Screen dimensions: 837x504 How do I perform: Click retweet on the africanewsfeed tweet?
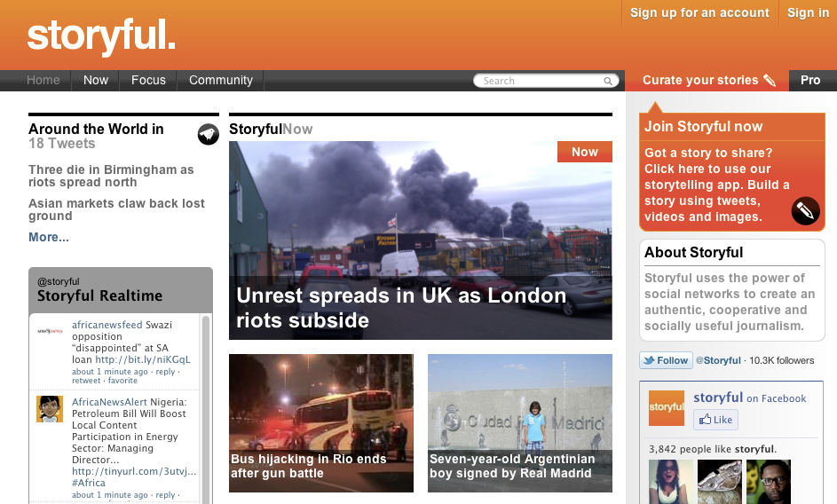(x=86, y=381)
